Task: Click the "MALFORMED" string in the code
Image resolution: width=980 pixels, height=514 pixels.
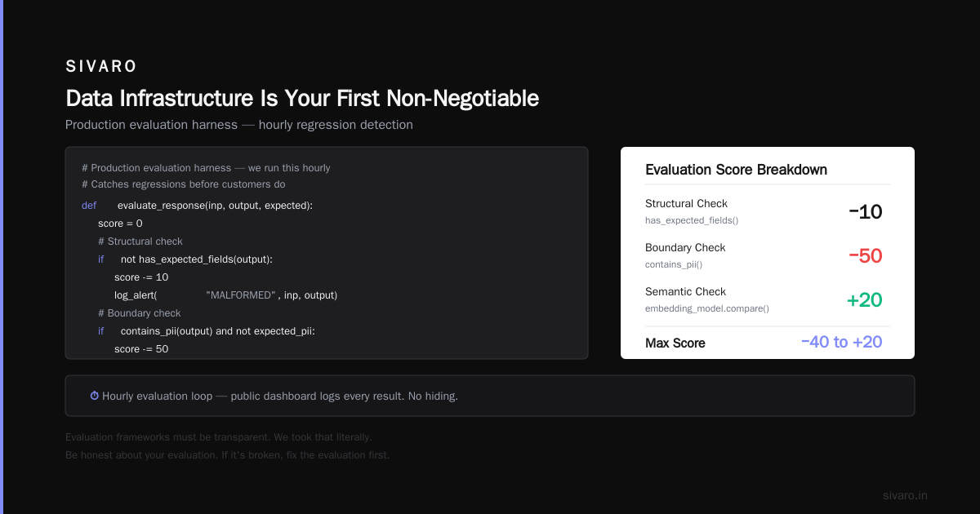Action: pyautogui.click(x=241, y=295)
